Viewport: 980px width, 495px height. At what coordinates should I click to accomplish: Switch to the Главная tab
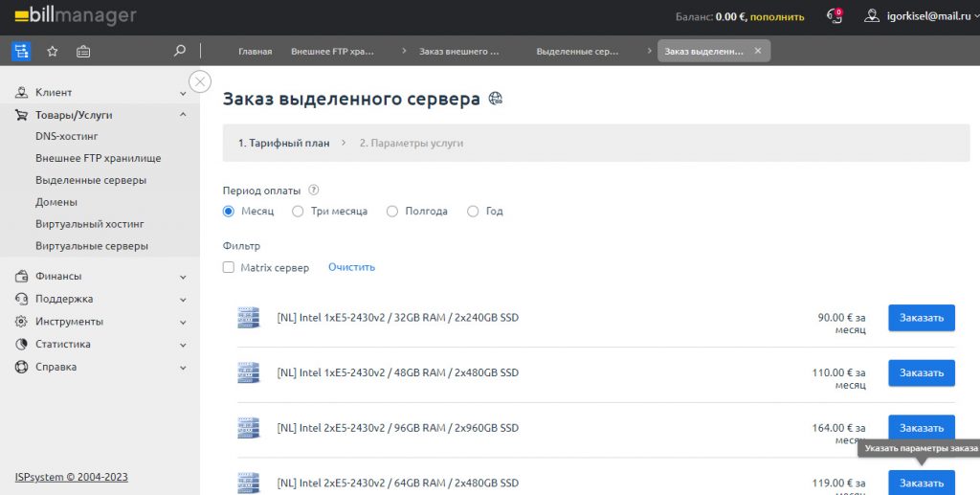pyautogui.click(x=255, y=51)
